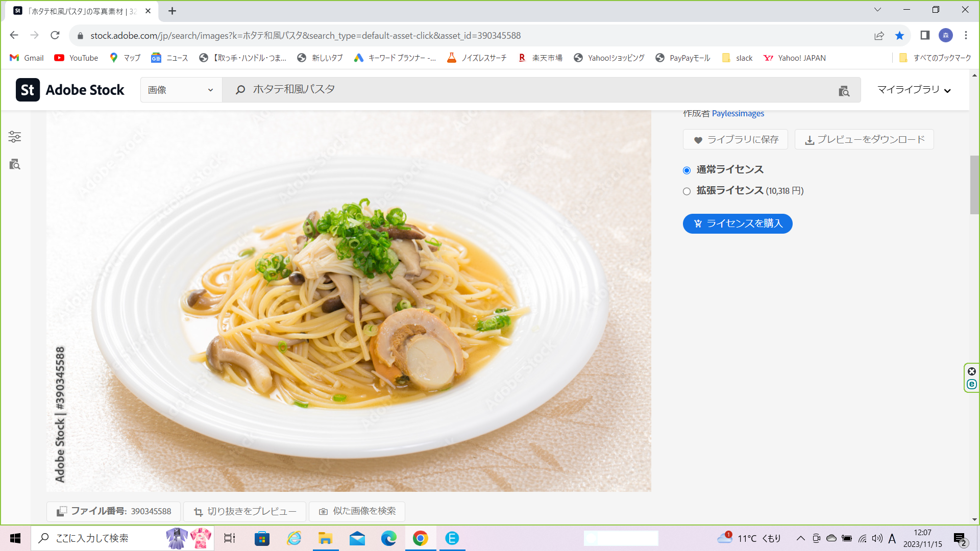Show hidden system tray icons
This screenshot has width=980, height=551.
800,538
